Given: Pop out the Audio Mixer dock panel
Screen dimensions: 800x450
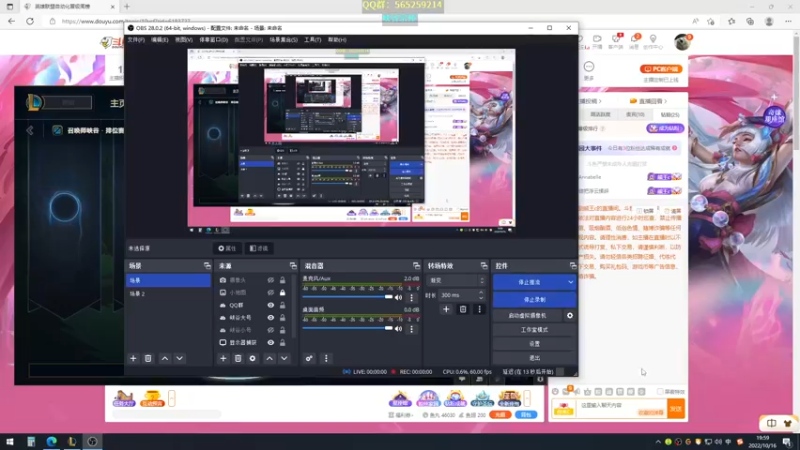Looking at the screenshot, I should click(x=416, y=266).
